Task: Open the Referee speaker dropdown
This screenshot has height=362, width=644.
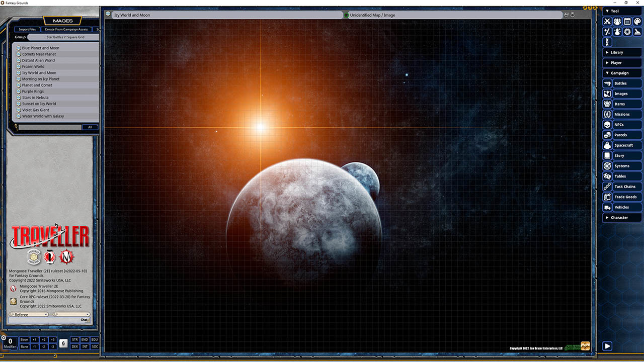Action: (x=29, y=314)
